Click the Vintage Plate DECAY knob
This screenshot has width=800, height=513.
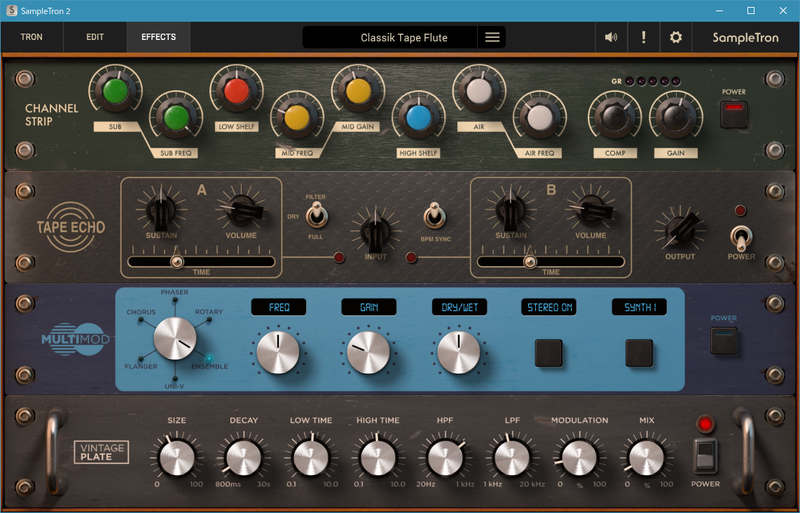click(x=243, y=458)
